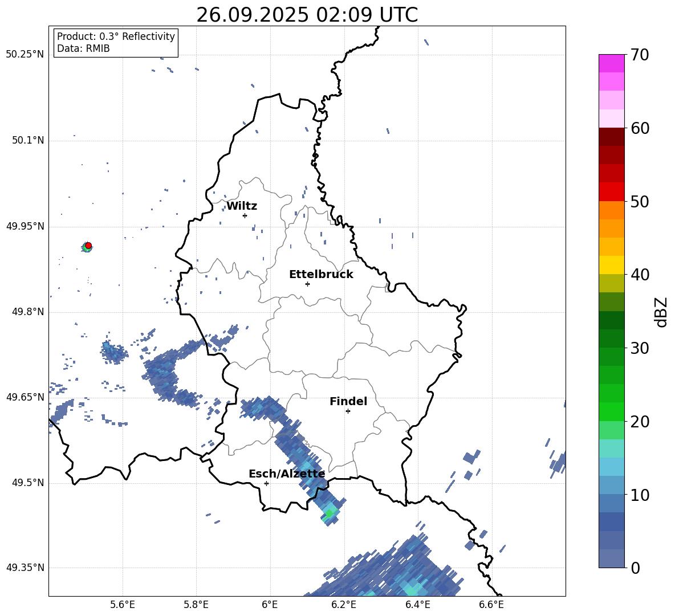
Task: Pick the yellow swatch just above 40
Action: (x=611, y=265)
